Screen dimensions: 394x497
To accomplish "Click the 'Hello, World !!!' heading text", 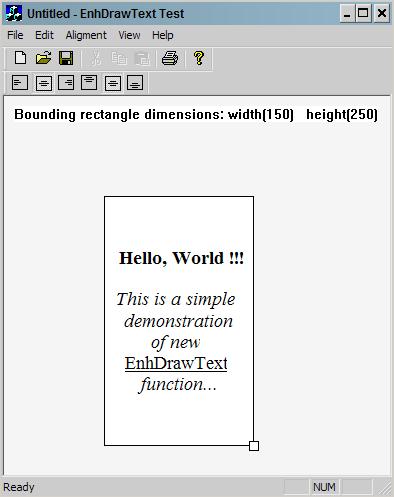I will click(181, 258).
